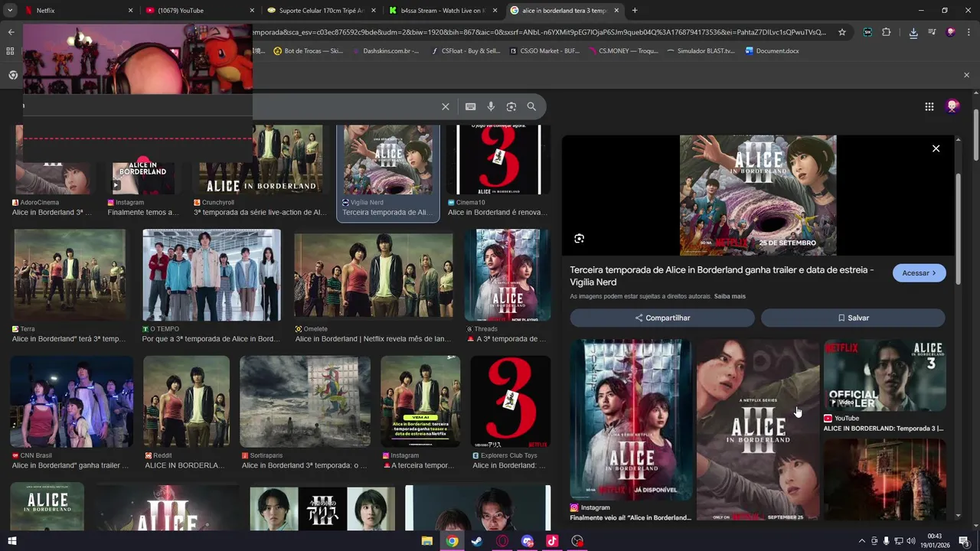Switch to Suporte Celular 170cm Tripé tab

[322, 11]
